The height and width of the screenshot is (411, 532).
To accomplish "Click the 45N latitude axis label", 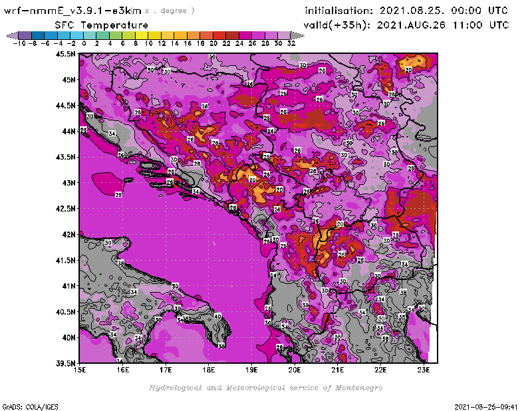I will click(x=68, y=80).
